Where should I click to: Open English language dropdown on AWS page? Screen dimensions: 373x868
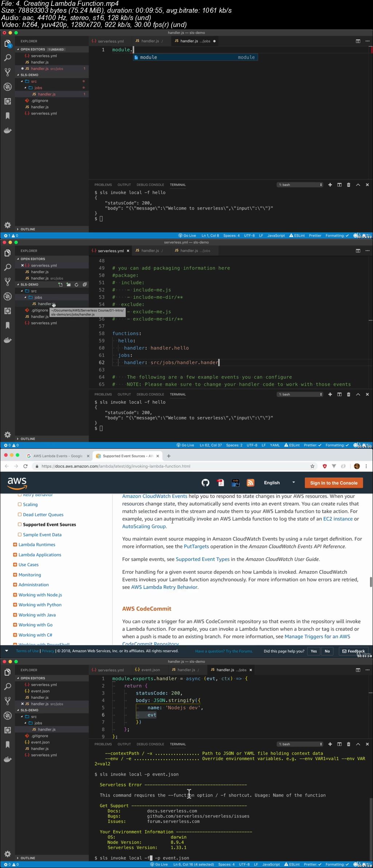pyautogui.click(x=279, y=483)
